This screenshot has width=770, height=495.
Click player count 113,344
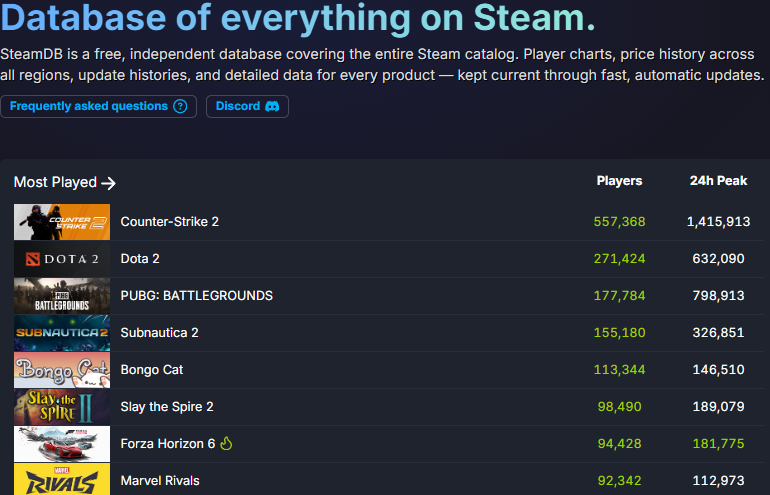(619, 370)
